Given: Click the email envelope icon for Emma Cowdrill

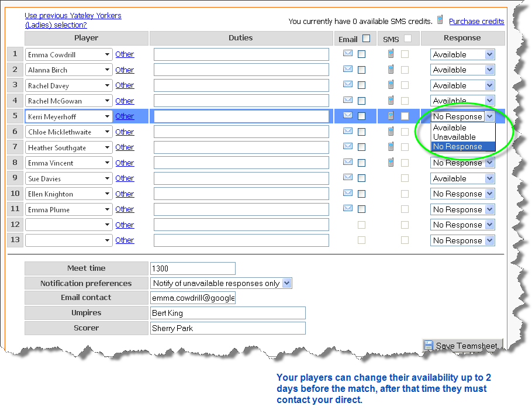Looking at the screenshot, I should [x=348, y=54].
